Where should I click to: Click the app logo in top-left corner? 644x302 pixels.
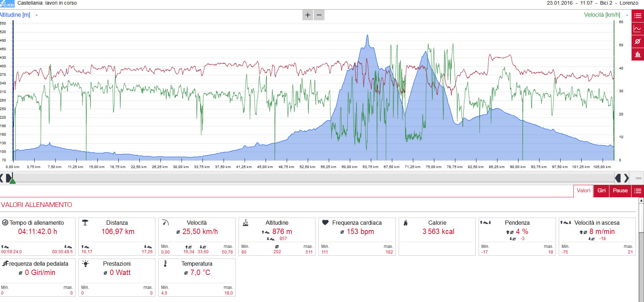[x=7, y=4]
